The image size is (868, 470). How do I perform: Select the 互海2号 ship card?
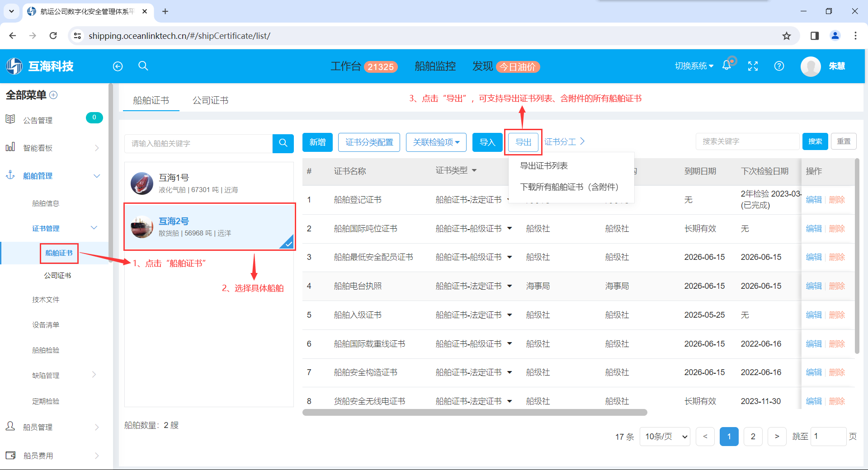(209, 227)
